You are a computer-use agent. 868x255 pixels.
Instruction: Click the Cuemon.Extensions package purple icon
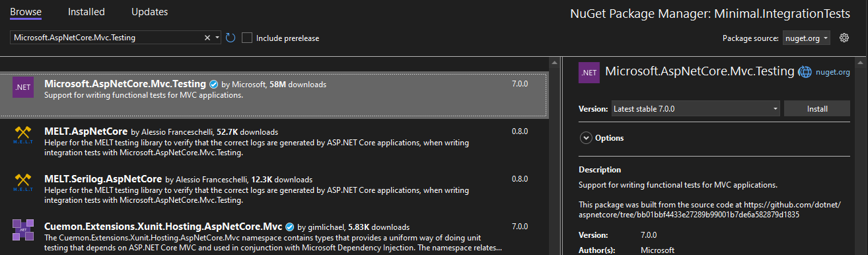point(23,231)
